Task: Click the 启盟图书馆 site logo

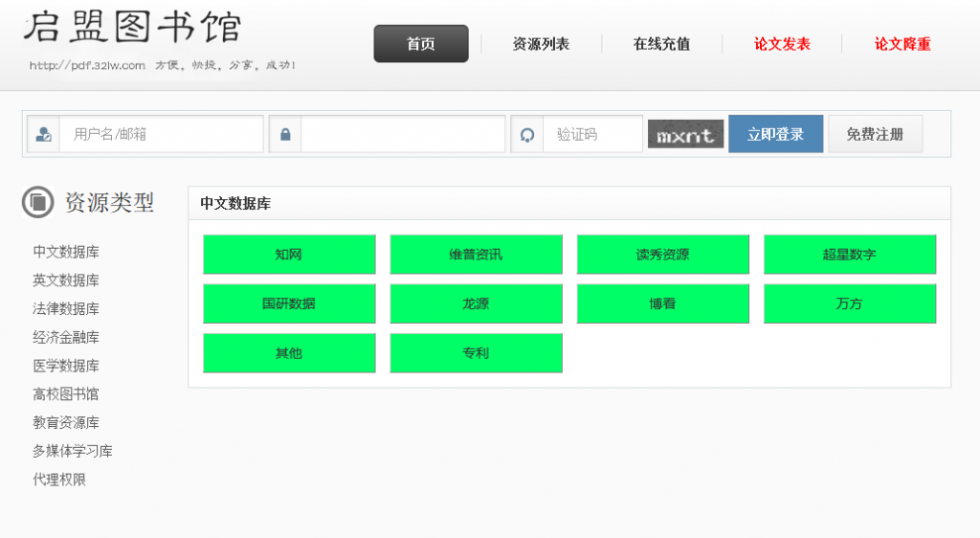Action: click(133, 28)
